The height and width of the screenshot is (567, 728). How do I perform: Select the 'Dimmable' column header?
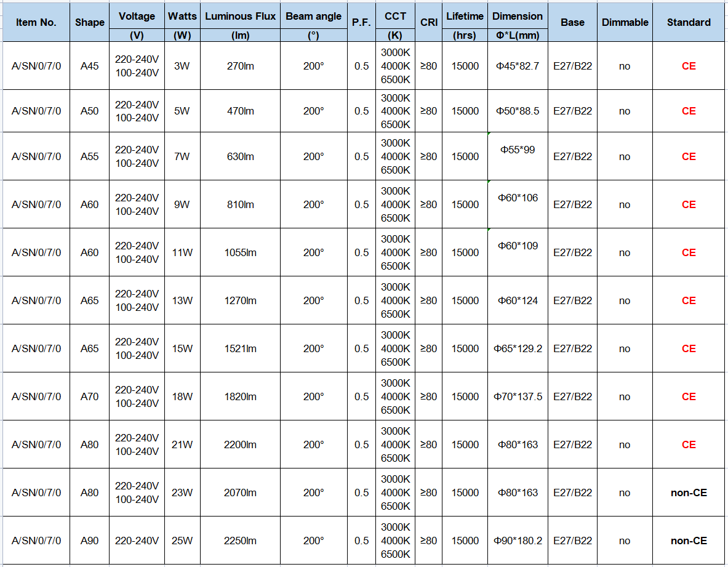pos(625,22)
